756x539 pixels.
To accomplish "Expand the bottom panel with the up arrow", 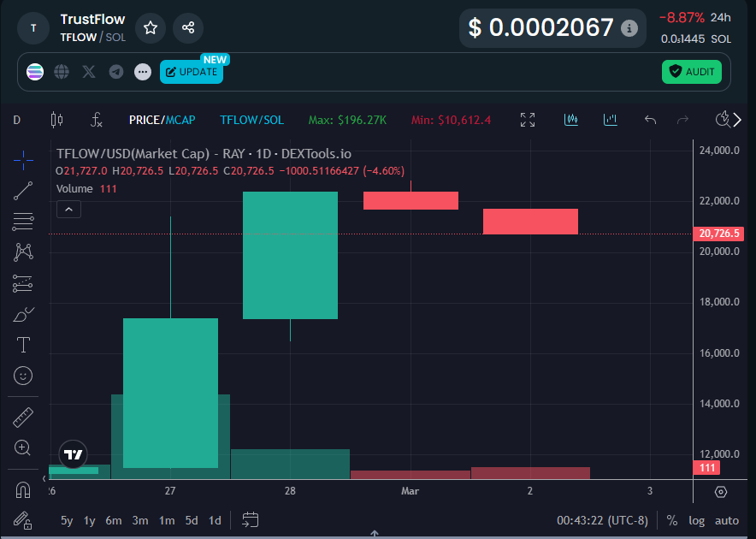I will (x=375, y=534).
